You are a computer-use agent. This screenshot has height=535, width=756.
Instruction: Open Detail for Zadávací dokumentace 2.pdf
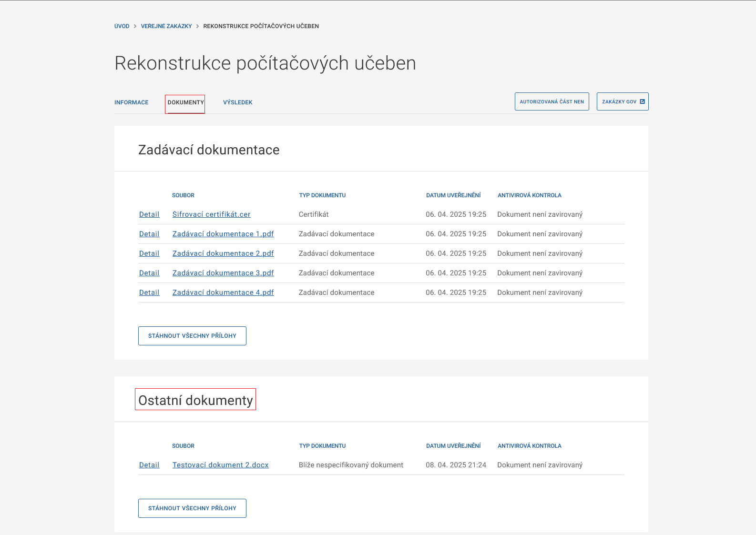[x=149, y=253]
